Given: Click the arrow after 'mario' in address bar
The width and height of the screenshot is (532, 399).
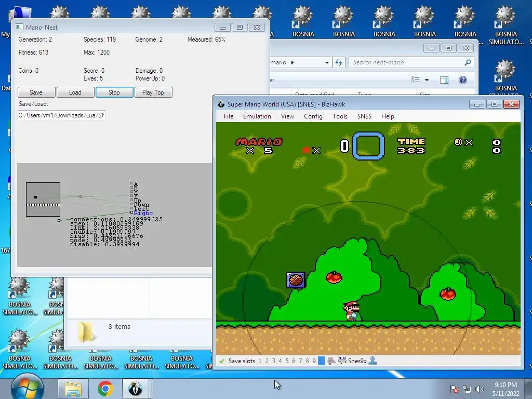Looking at the screenshot, I should [292, 62].
